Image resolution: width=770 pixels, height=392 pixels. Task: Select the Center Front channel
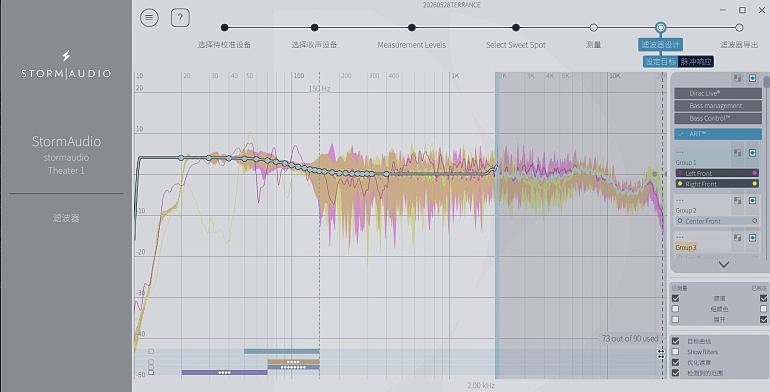717,221
